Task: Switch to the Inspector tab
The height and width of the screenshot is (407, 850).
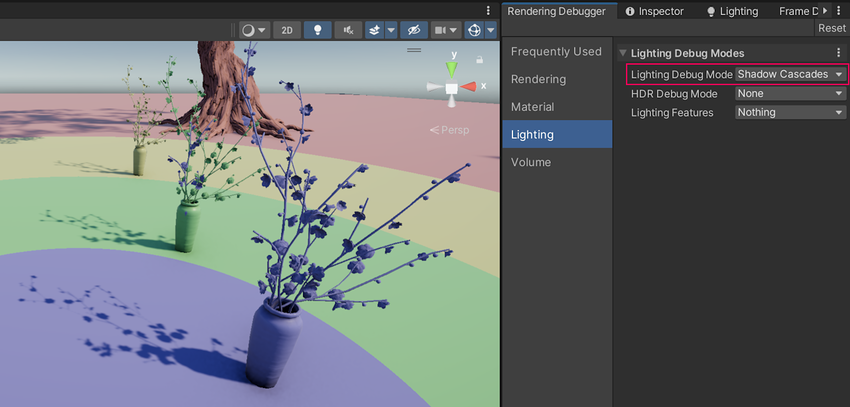Action: tap(654, 11)
